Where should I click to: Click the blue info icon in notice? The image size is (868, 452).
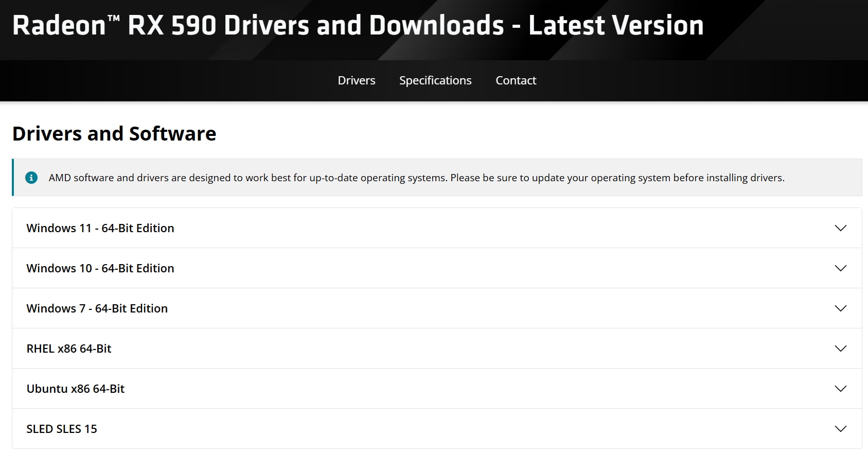(x=31, y=178)
